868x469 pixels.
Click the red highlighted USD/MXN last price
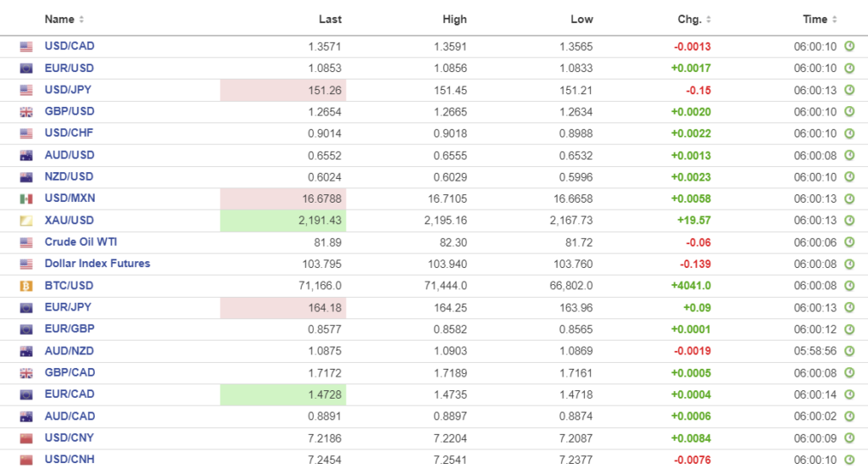point(283,198)
